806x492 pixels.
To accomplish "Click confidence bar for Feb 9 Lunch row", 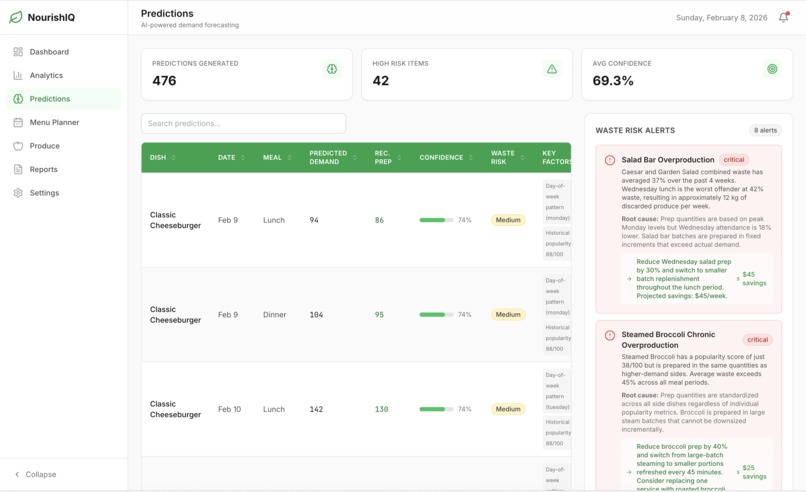I will 436,220.
